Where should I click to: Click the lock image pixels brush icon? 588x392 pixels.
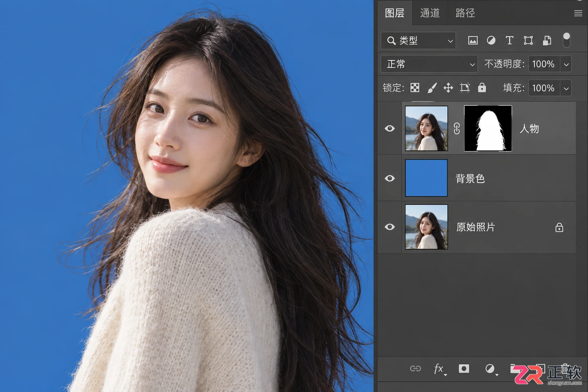[432, 88]
